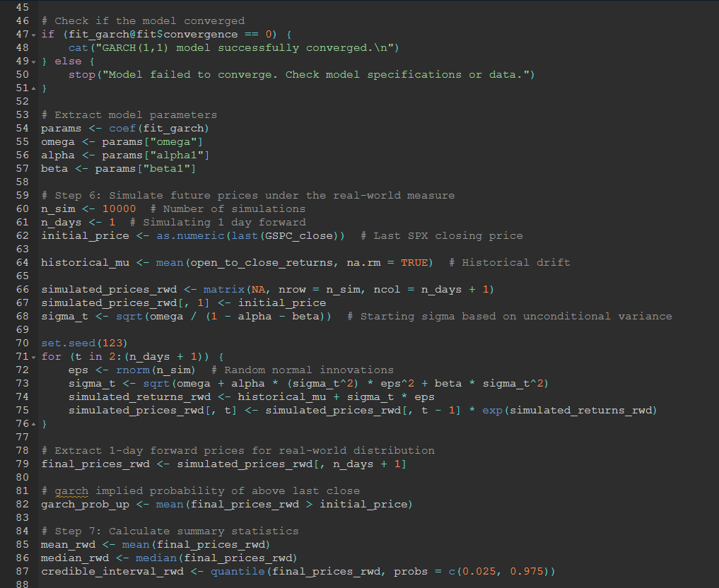Click the 'exp' function on line 75

[x=493, y=410]
